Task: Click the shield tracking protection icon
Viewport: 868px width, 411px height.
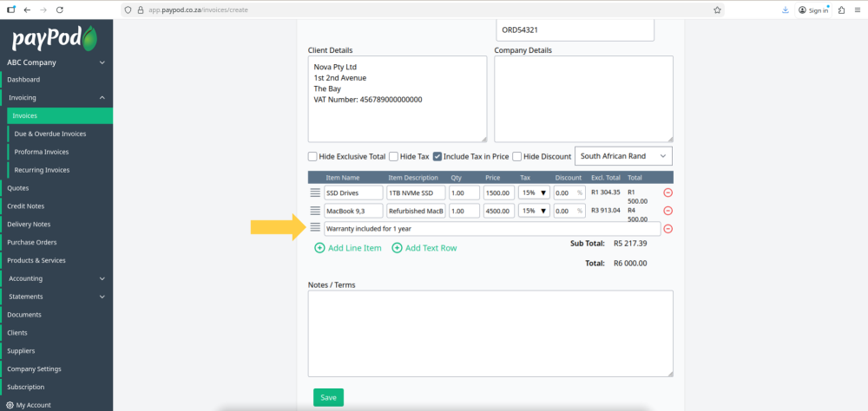Action: point(128,10)
